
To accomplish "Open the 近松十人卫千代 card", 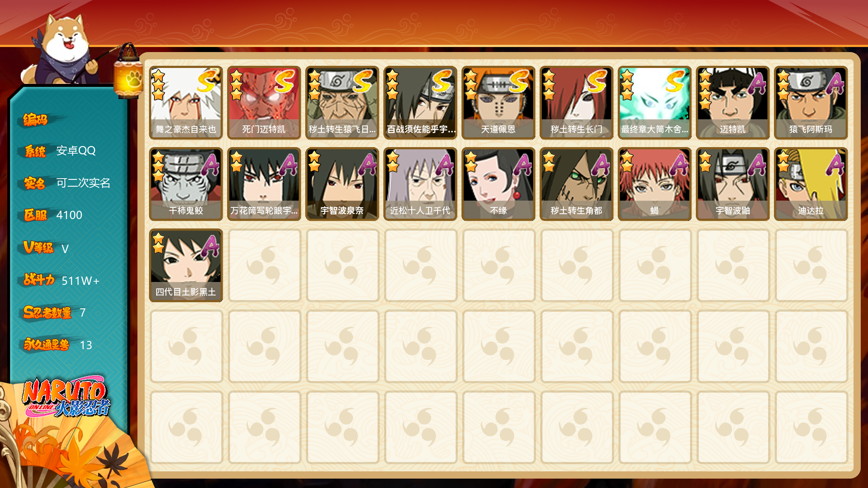I will pos(420,184).
